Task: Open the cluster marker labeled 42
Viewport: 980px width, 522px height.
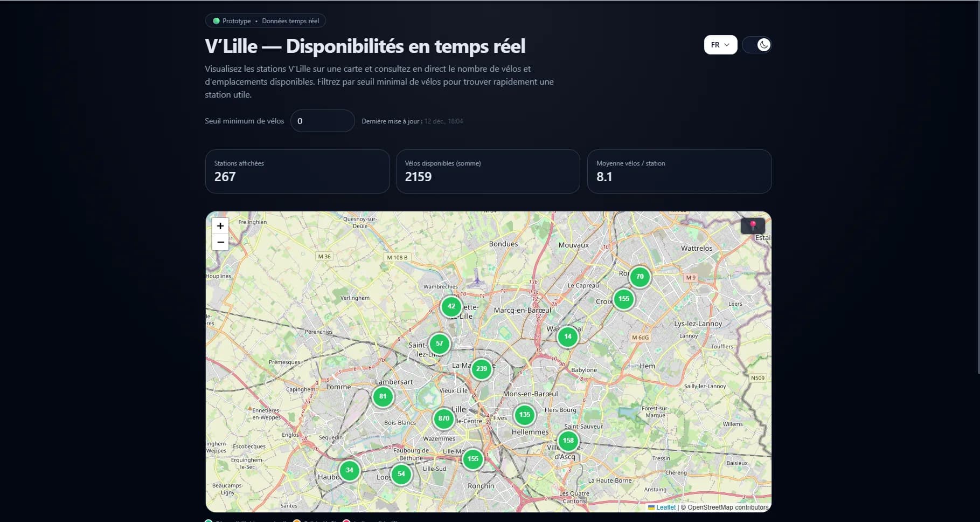Action: coord(451,306)
